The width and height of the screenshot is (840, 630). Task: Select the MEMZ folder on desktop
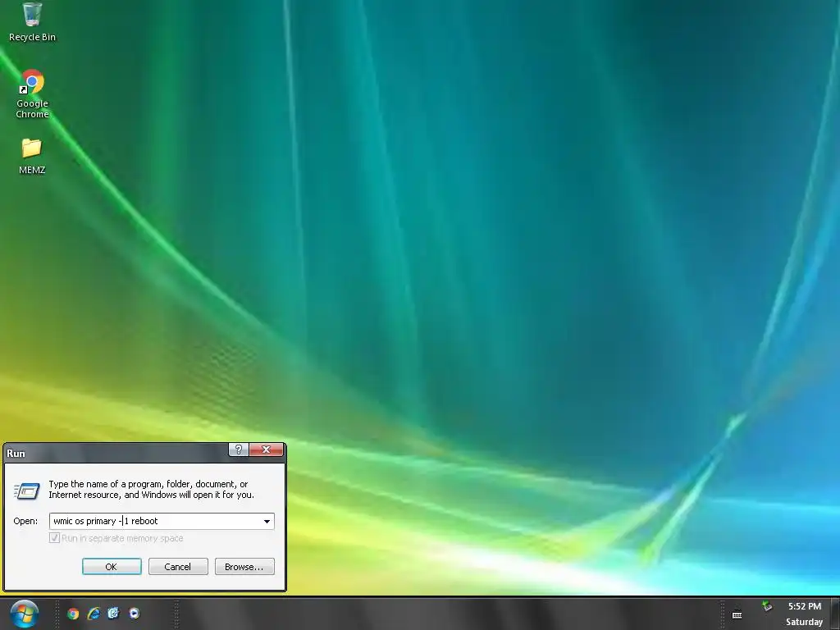tap(32, 156)
